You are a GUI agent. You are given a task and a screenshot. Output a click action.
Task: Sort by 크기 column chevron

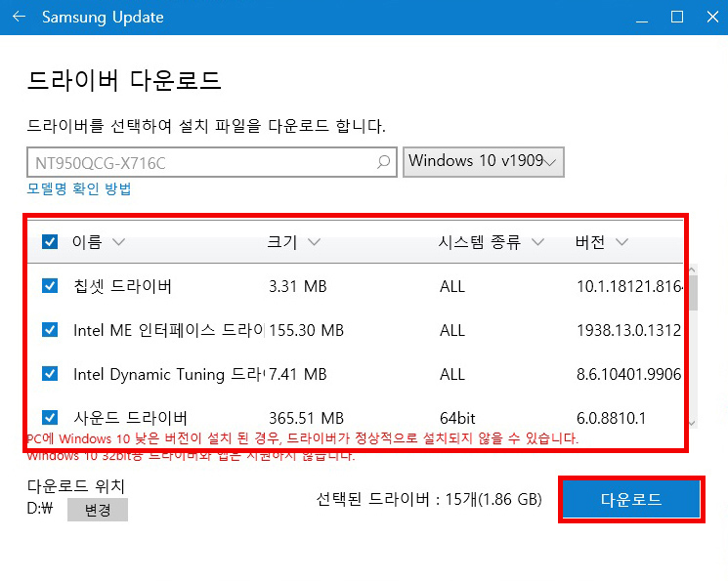315,242
